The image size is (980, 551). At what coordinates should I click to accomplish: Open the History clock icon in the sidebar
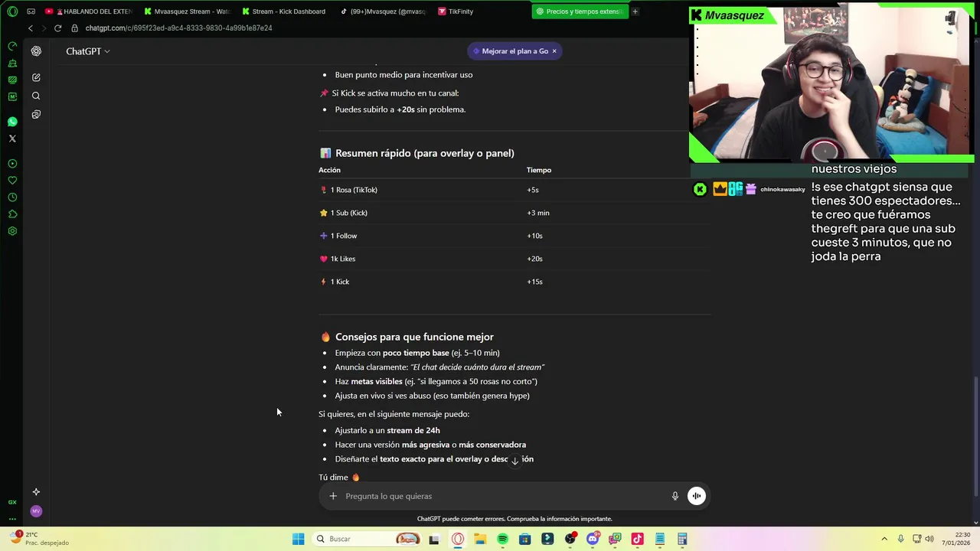(x=12, y=197)
